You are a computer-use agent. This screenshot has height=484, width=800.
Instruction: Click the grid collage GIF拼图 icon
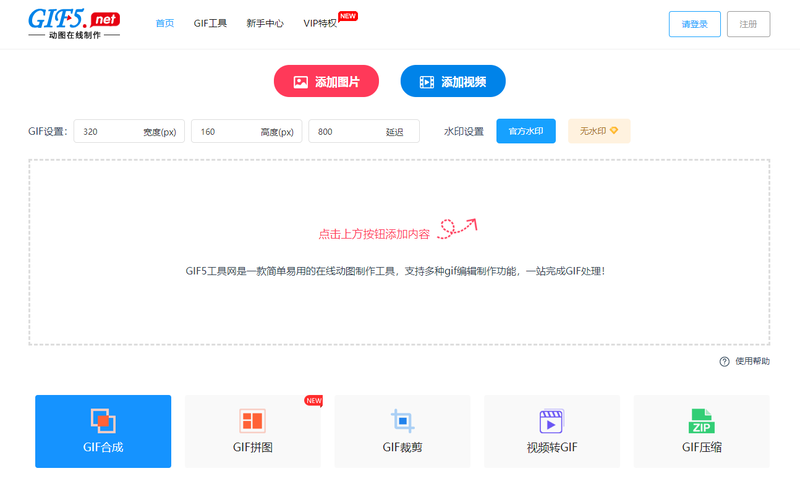pyautogui.click(x=253, y=421)
